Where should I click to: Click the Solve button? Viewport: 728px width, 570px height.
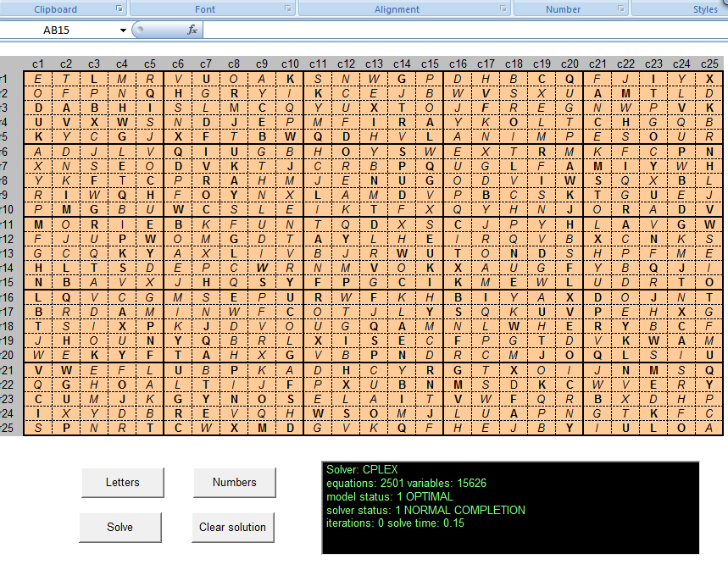coord(119,527)
